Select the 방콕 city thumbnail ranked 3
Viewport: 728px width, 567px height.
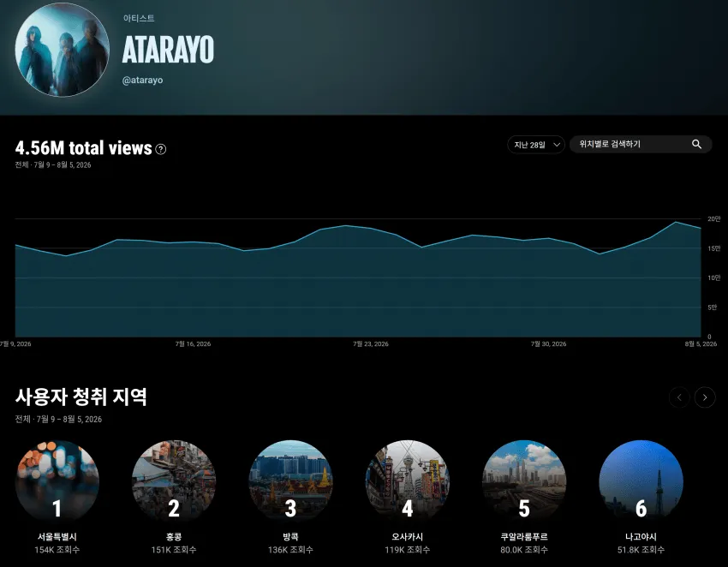pyautogui.click(x=290, y=481)
